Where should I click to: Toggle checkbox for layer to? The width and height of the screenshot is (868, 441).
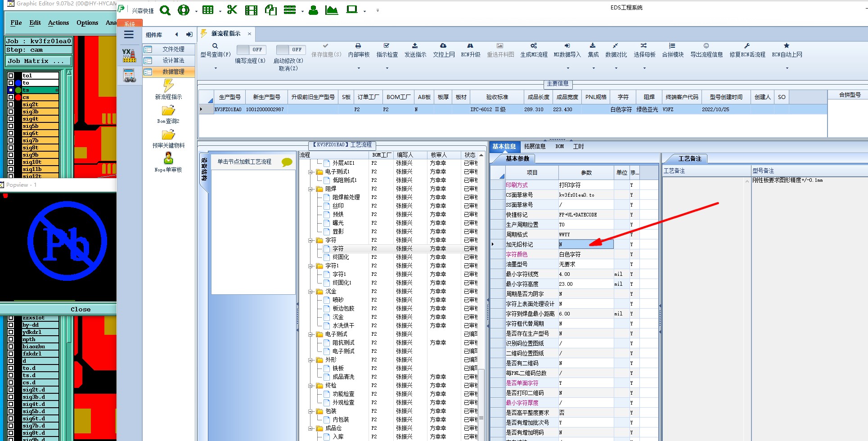coord(11,83)
